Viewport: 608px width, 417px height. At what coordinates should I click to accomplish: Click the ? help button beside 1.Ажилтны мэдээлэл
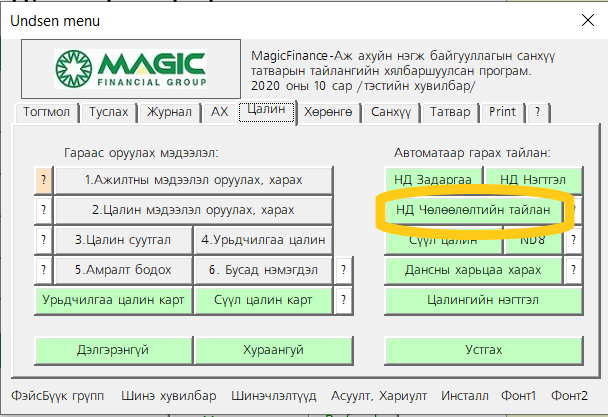tap(43, 180)
